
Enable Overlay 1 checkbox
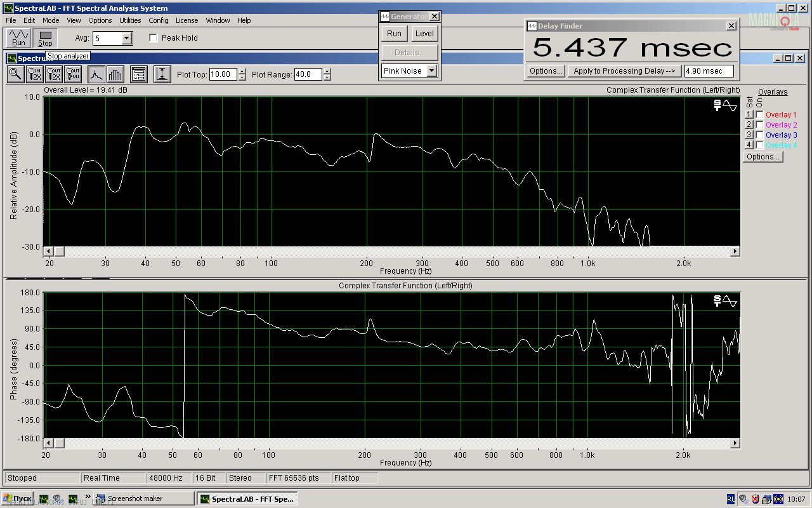[x=759, y=115]
